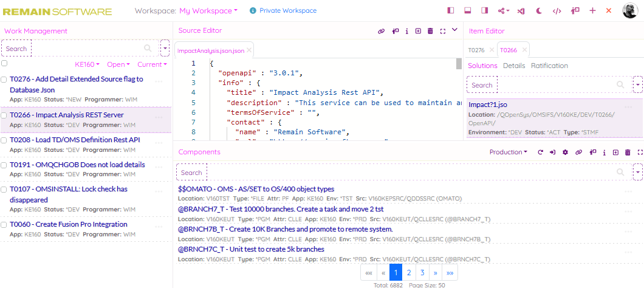The height and width of the screenshot is (288, 644).
Task: Open the My Workspace dropdown
Action: point(208,11)
